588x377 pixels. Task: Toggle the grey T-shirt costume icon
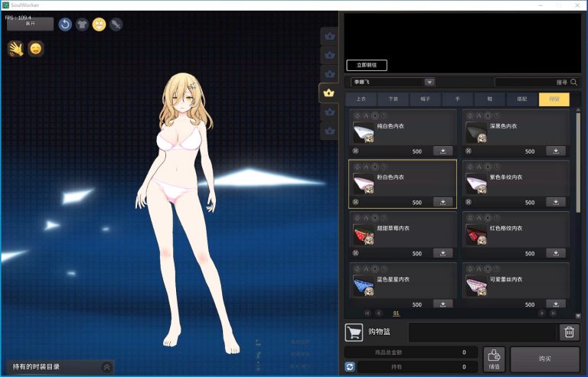point(82,24)
